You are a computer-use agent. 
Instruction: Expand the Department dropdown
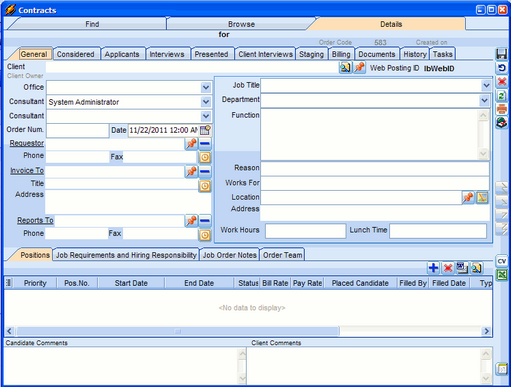(484, 100)
